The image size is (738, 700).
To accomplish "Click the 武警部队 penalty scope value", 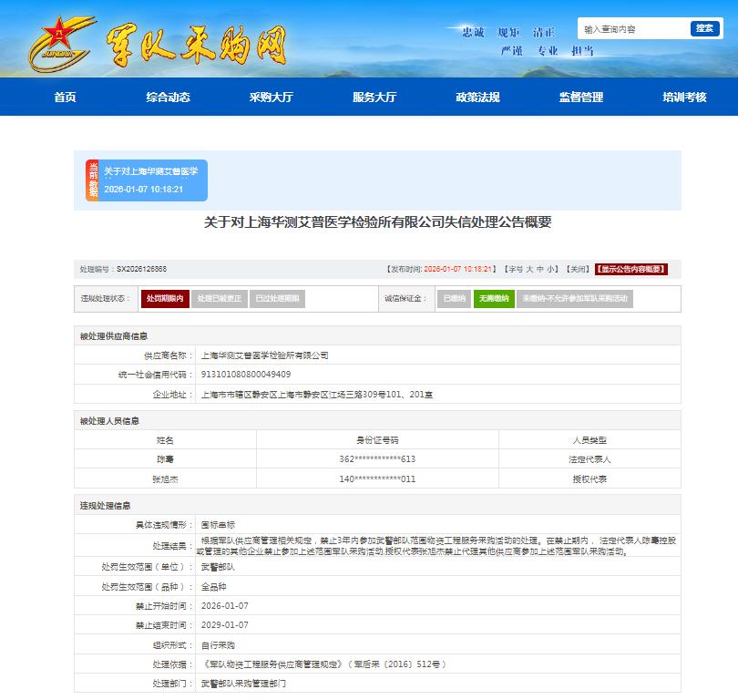I will point(218,567).
